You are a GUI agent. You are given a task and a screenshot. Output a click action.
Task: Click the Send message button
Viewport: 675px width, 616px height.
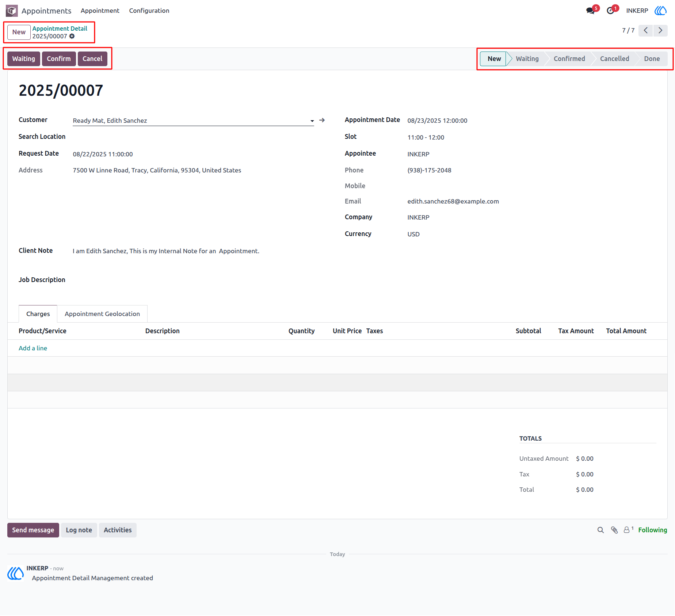33,530
